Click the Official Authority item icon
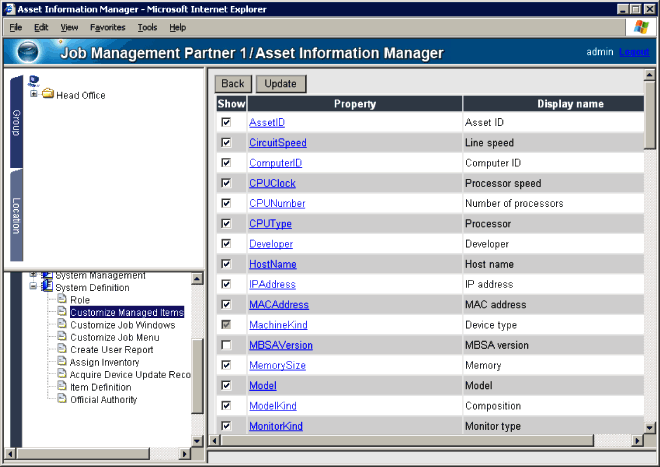660x467 pixels. 62,400
